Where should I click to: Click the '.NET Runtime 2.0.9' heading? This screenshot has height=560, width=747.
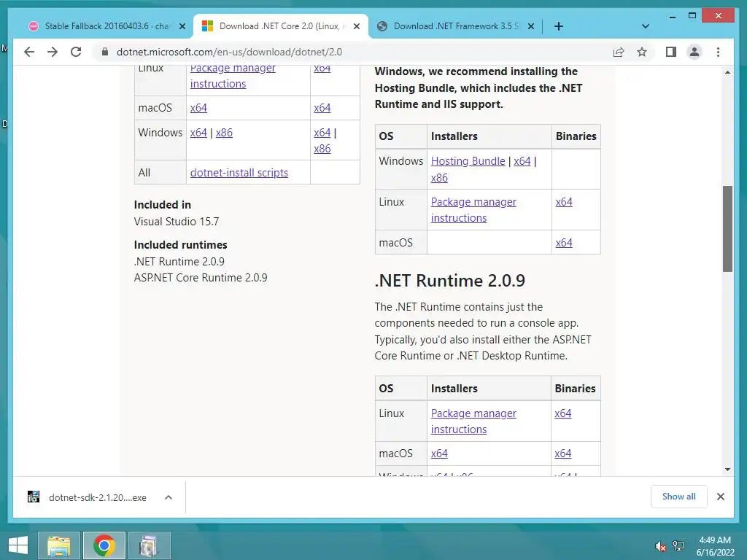click(449, 281)
